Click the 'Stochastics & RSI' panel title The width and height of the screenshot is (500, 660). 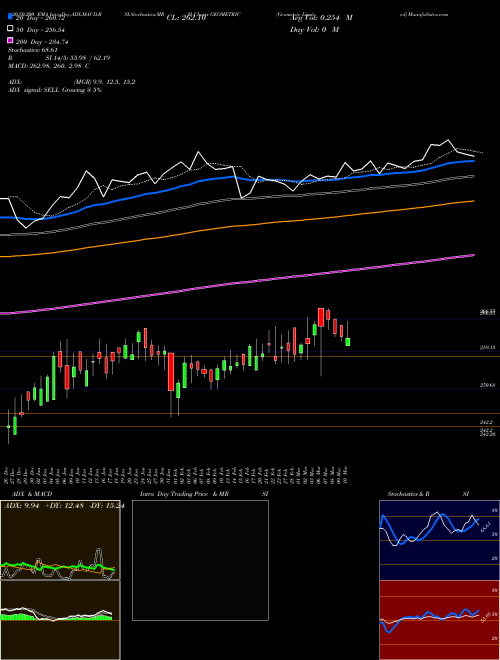428,494
